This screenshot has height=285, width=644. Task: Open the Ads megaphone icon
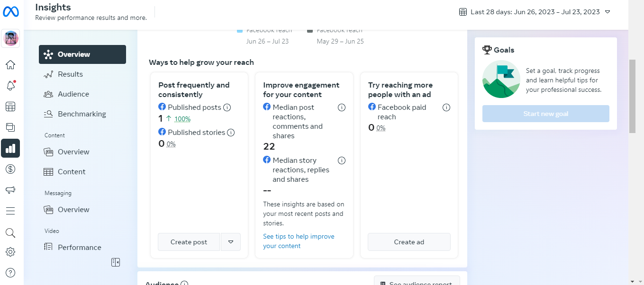click(x=10, y=190)
